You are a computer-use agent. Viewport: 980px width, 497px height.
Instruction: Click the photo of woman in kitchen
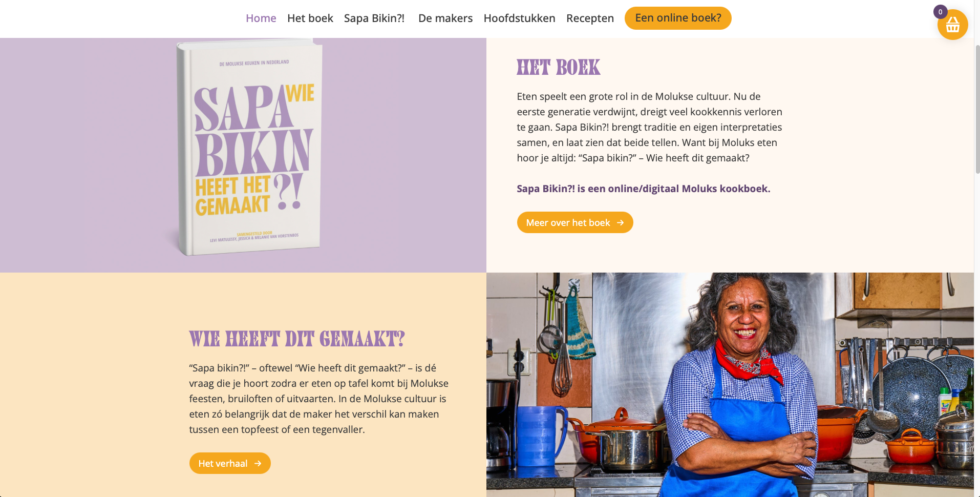point(730,385)
